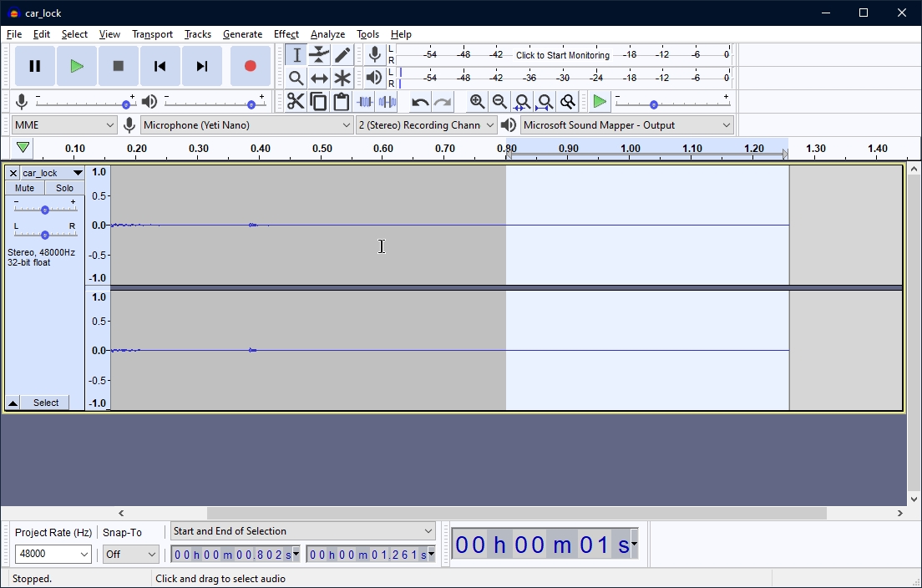Click the Fit Project to Width icon
Viewport: 922px width, 588px height.
tap(545, 102)
